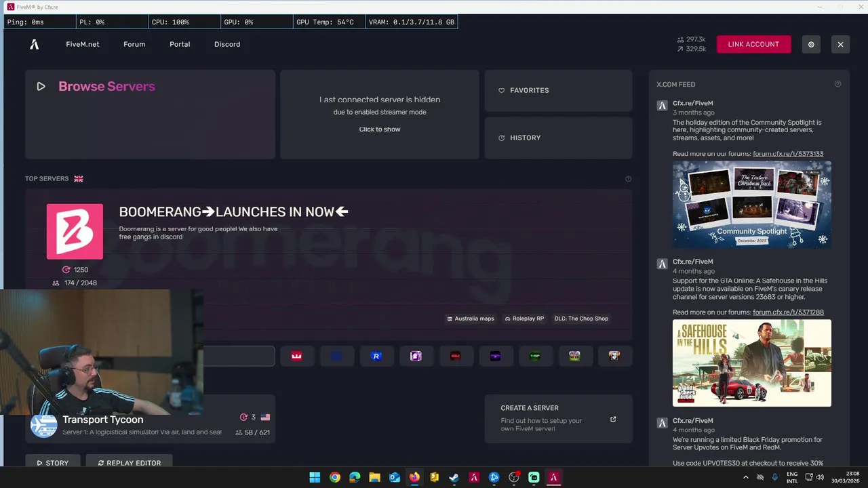Open Firefox from the taskbar

(414, 477)
